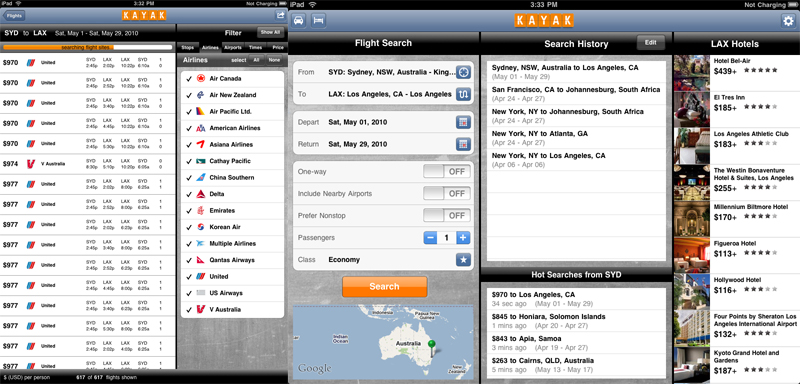Open car rental search icon

pyautogui.click(x=298, y=21)
